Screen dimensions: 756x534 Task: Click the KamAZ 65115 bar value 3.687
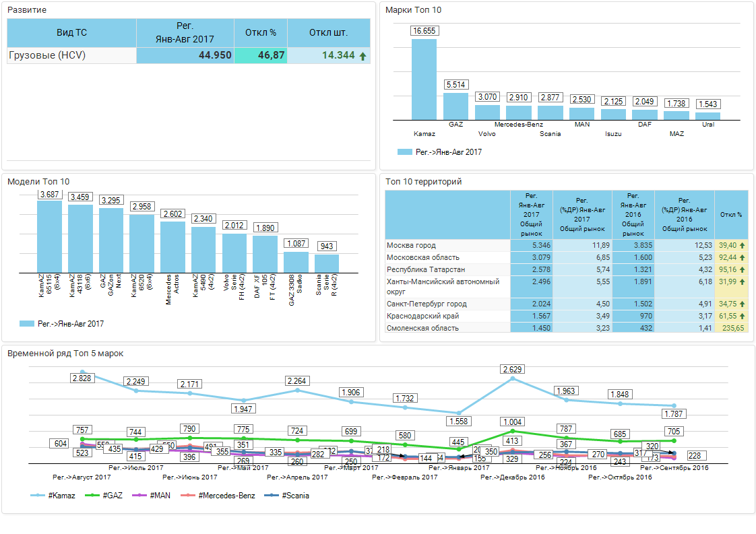pyautogui.click(x=50, y=194)
